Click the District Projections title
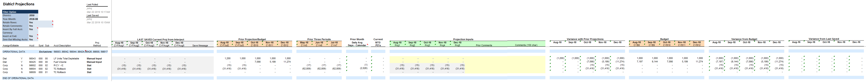868x82 pixels. click(x=18, y=4)
